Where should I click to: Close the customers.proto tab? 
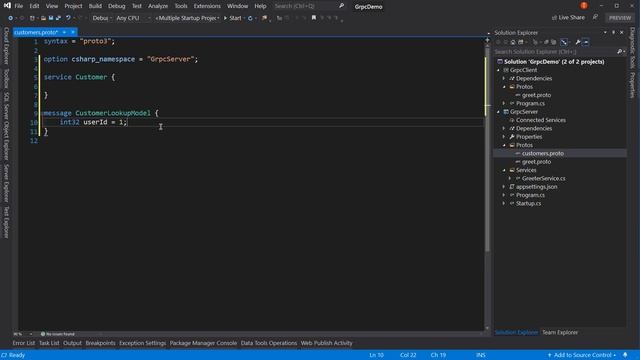click(x=73, y=32)
